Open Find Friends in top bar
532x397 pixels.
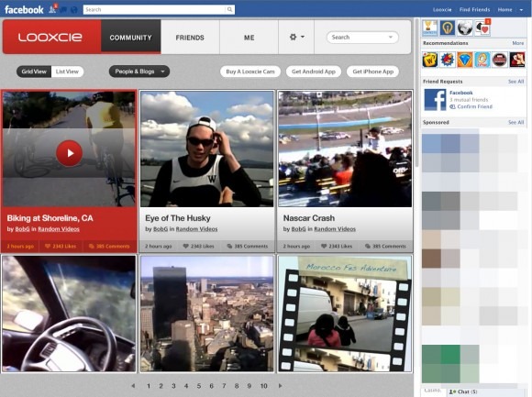[474, 9]
